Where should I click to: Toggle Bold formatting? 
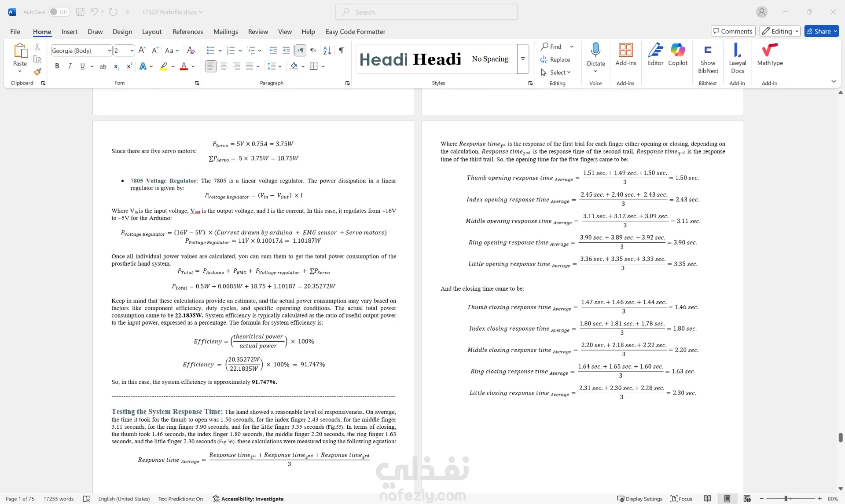(57, 66)
